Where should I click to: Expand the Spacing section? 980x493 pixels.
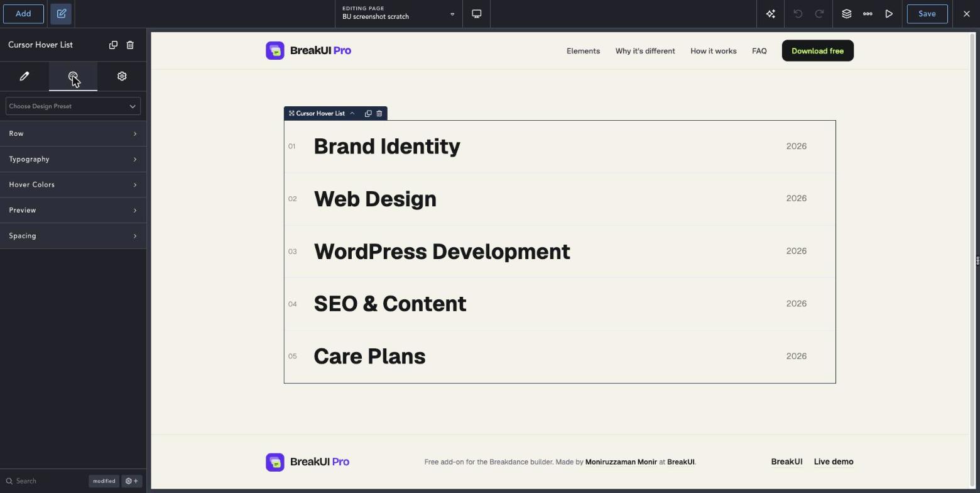tap(73, 236)
